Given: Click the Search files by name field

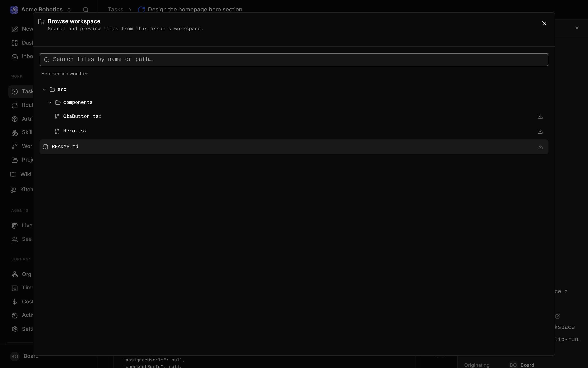Looking at the screenshot, I should click(294, 60).
